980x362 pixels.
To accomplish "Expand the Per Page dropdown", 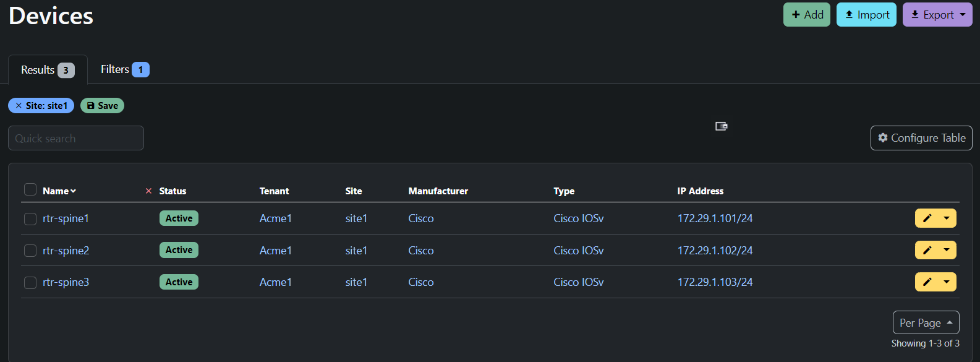I will (926, 322).
